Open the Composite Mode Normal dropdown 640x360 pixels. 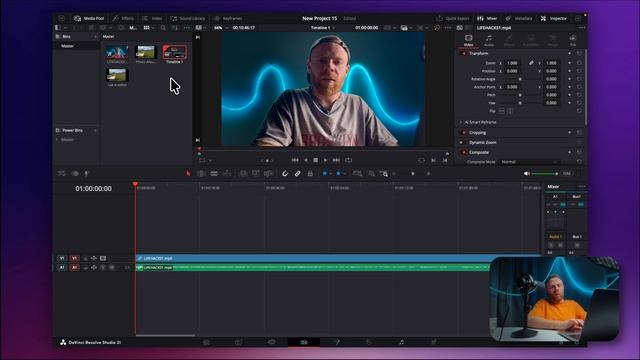(529, 162)
